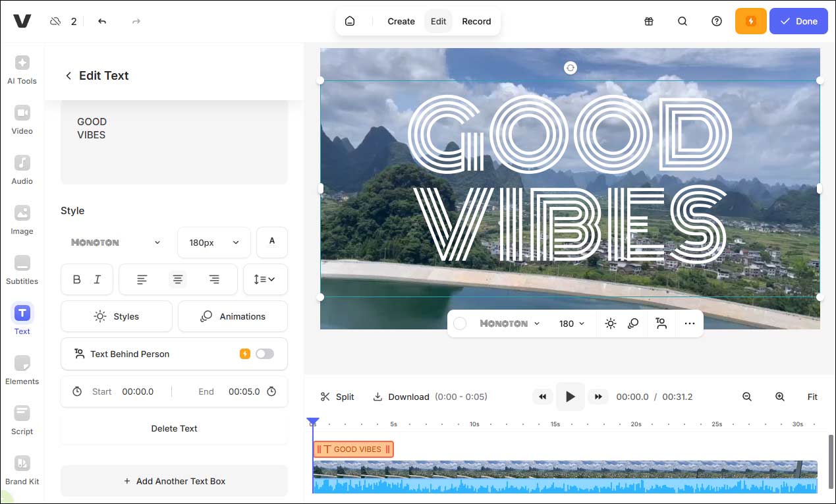Open the AI Tools panel
This screenshot has height=504, width=836.
tap(22, 69)
